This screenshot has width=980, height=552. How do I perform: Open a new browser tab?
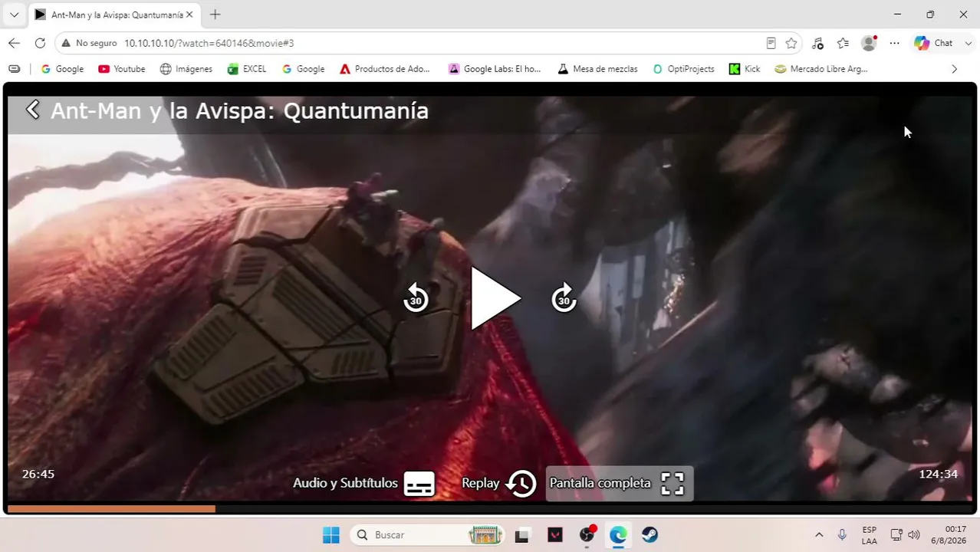[215, 15]
